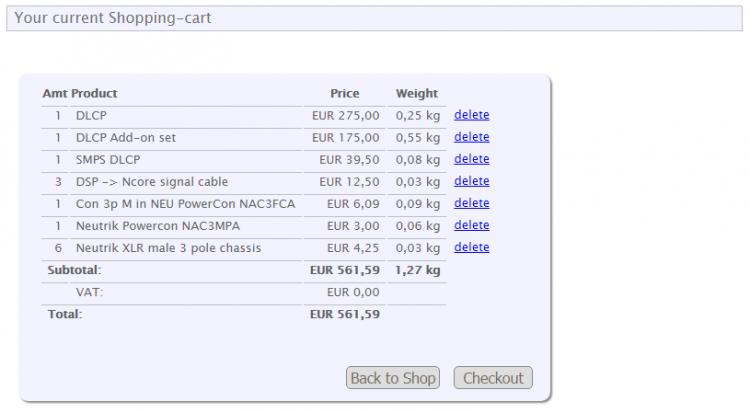
Task: Click the Total amount EUR 561,59
Action: 345,314
